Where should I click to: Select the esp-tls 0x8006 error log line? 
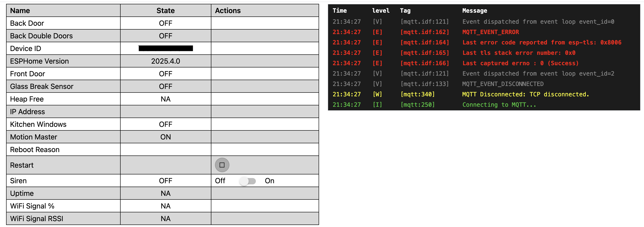click(x=477, y=42)
